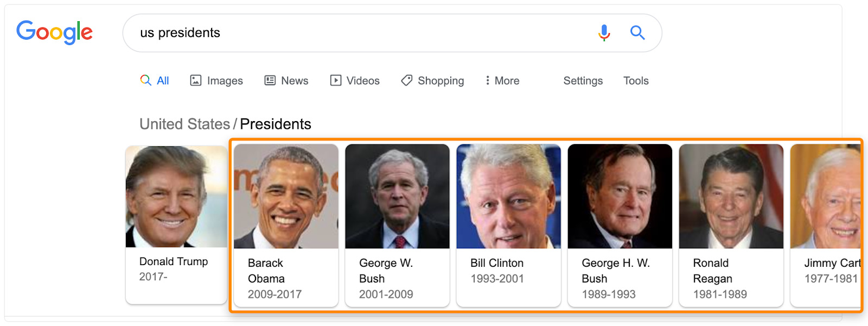Click the Shopping tag icon
The width and height of the screenshot is (868, 326).
tap(406, 80)
